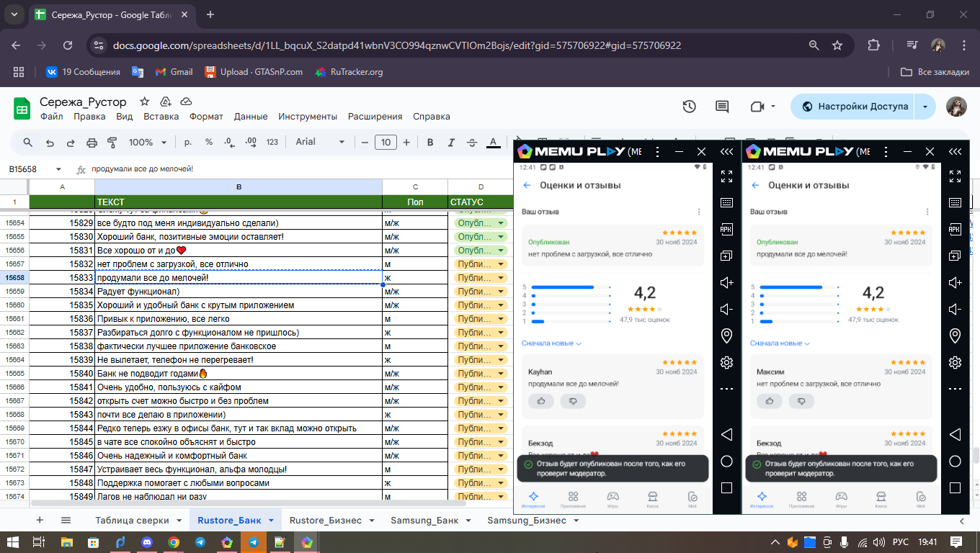Dislike Максим's review in right MEmu
This screenshot has width=980, height=553.
802,401
